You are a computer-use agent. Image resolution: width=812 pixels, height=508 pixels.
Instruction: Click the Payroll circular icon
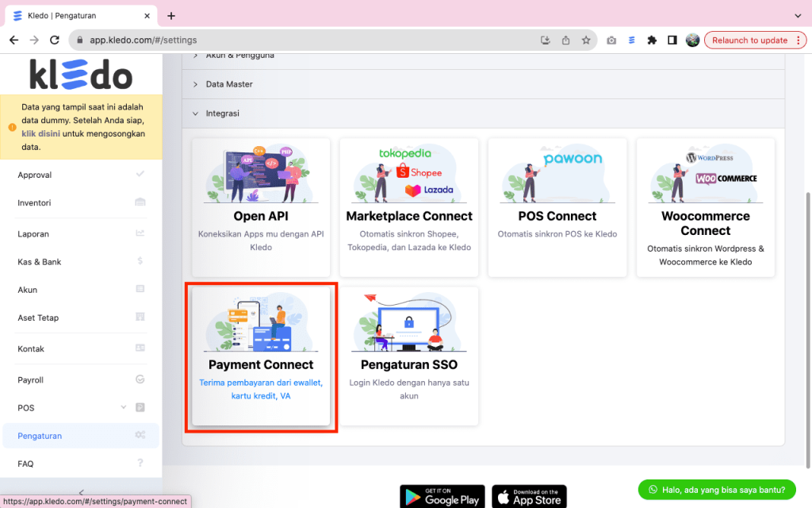[140, 379]
